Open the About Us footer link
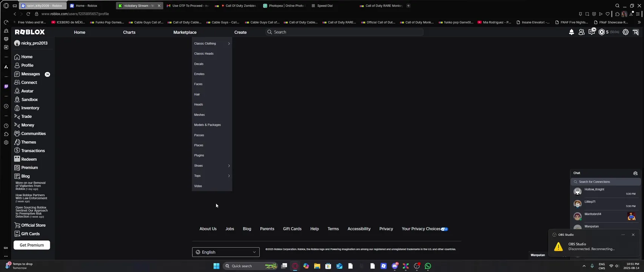This screenshot has width=644, height=272. 208,229
